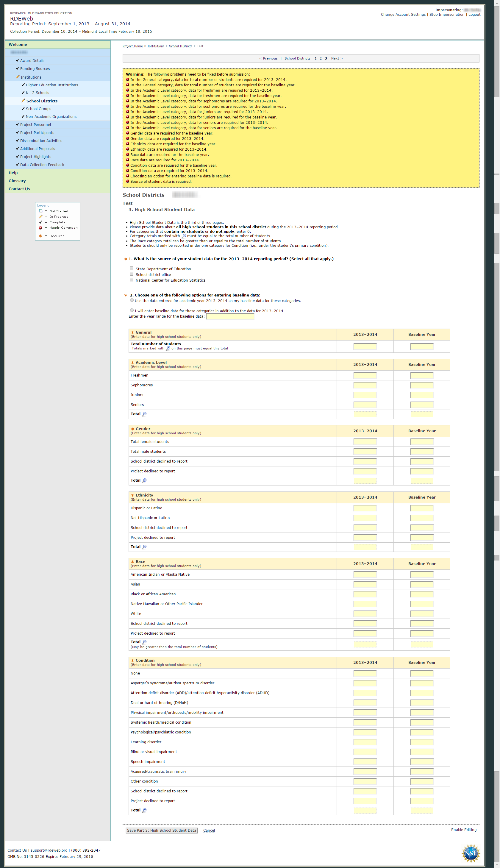Choose 'I will enter baseline data' option
The width and height of the screenshot is (500, 868).
click(x=132, y=310)
